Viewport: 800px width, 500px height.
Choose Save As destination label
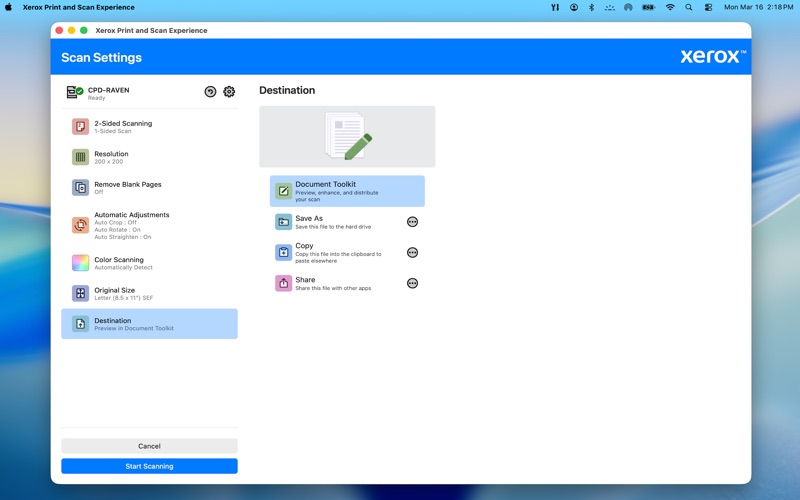coord(309,218)
